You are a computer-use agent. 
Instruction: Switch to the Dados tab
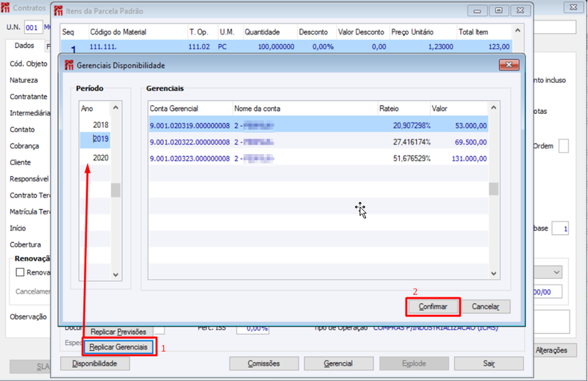[x=24, y=46]
